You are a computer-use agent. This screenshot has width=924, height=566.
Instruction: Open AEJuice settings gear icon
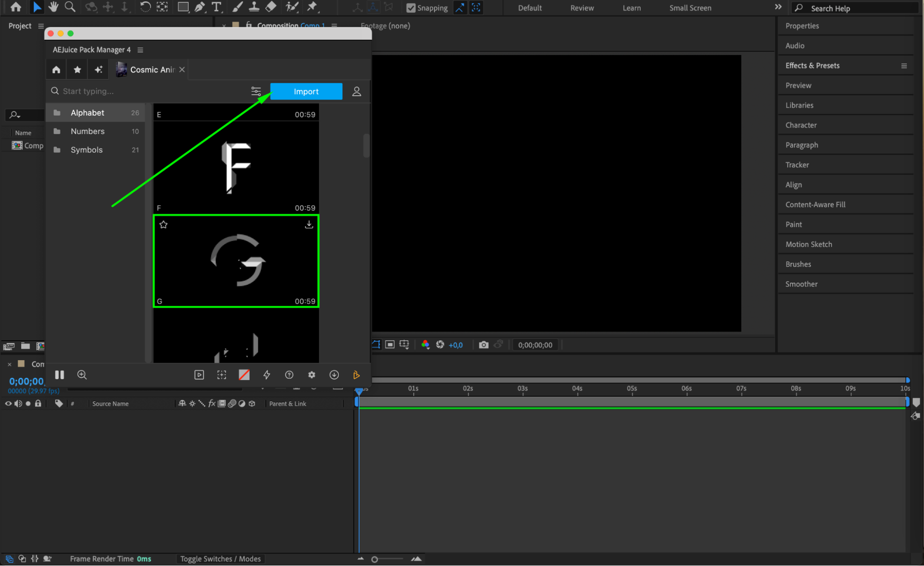coord(312,375)
